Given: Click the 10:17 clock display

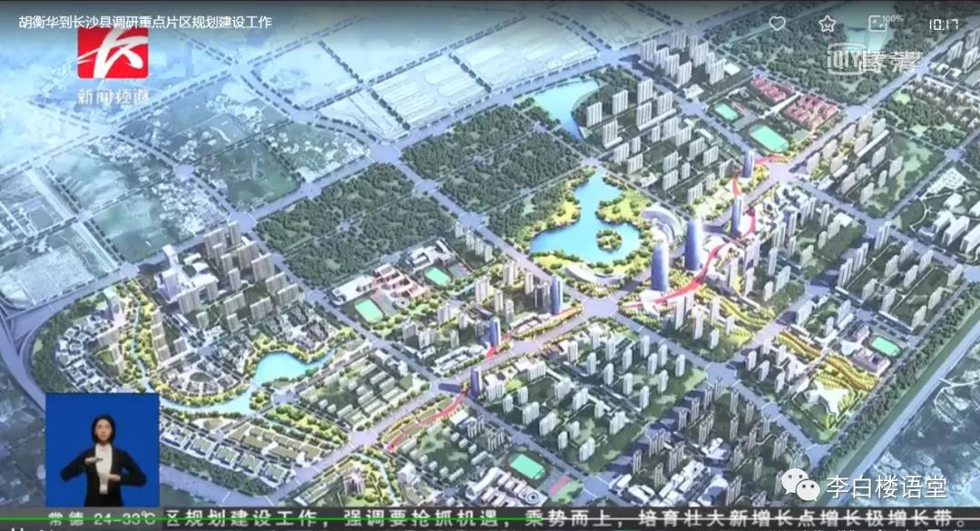Looking at the screenshot, I should click(943, 25).
